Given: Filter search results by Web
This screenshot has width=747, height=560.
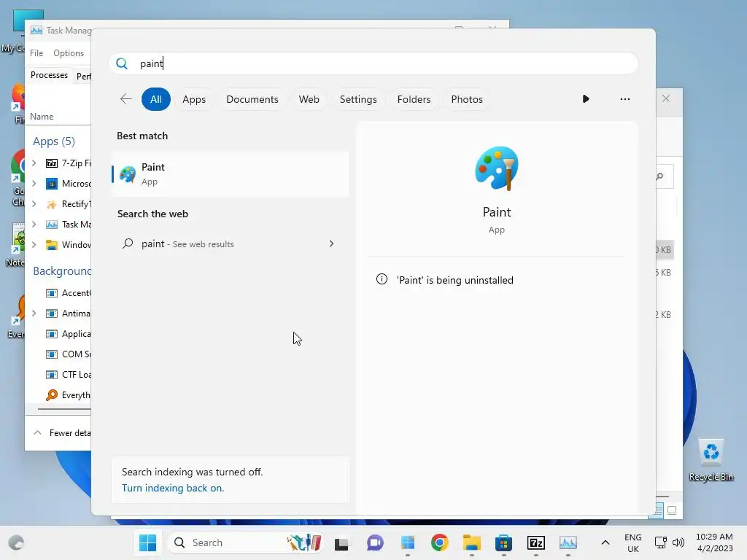Looking at the screenshot, I should (x=309, y=99).
